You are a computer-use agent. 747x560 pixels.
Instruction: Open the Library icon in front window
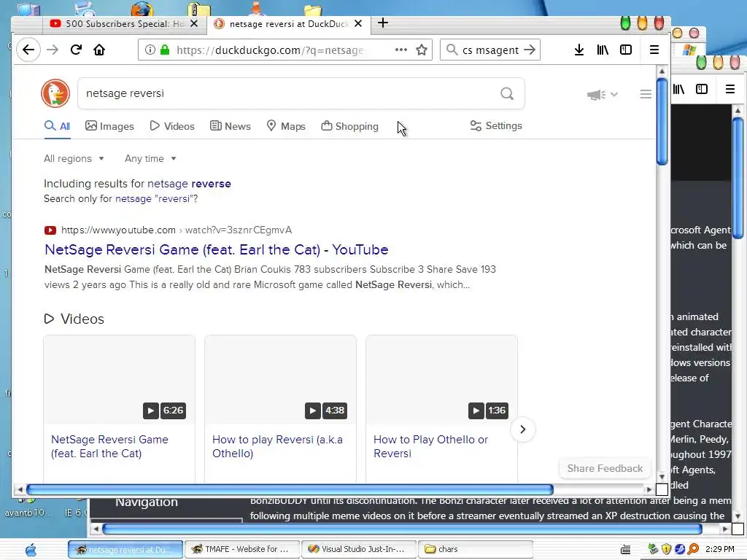[x=603, y=50]
